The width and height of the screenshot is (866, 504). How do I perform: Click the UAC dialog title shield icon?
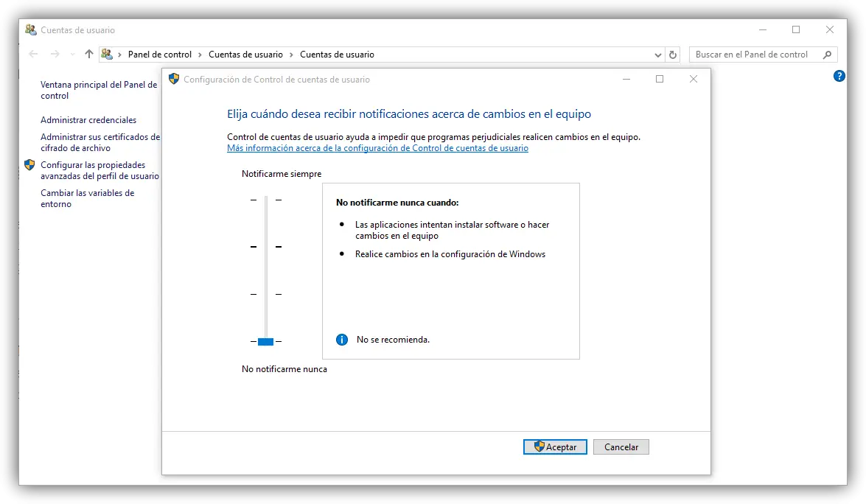click(x=174, y=79)
